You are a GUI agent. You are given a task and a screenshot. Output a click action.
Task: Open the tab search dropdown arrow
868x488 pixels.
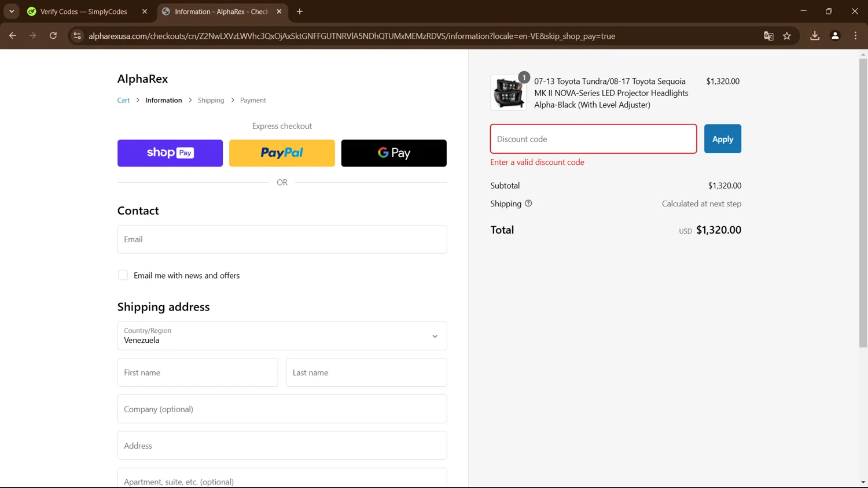(12, 11)
